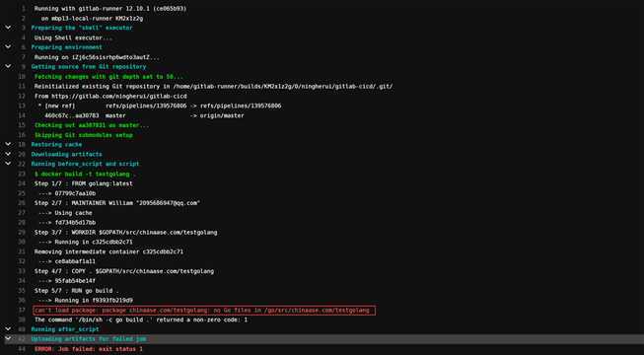Click line number 11 in the gutter
The height and width of the screenshot is (355, 644).
point(22,87)
